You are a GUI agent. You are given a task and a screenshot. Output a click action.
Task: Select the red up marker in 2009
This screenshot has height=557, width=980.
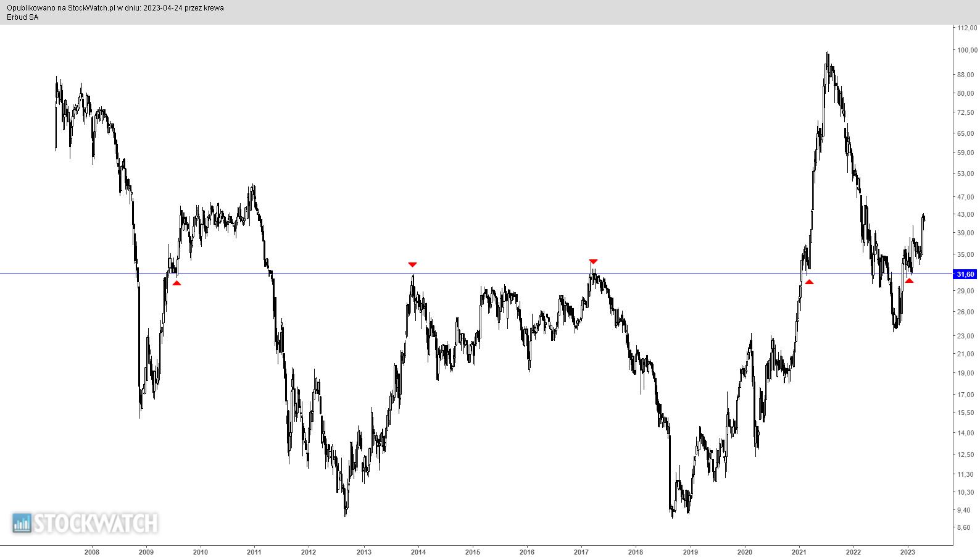[x=176, y=283]
